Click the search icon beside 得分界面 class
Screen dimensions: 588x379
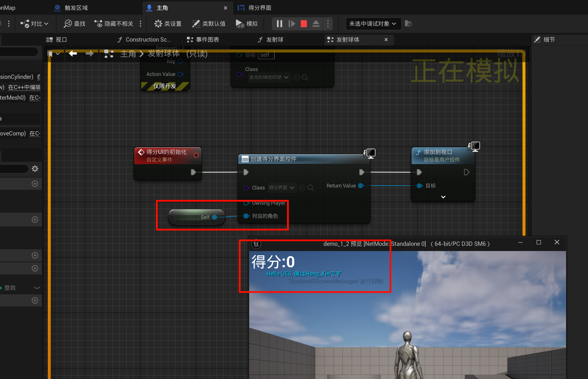point(311,188)
